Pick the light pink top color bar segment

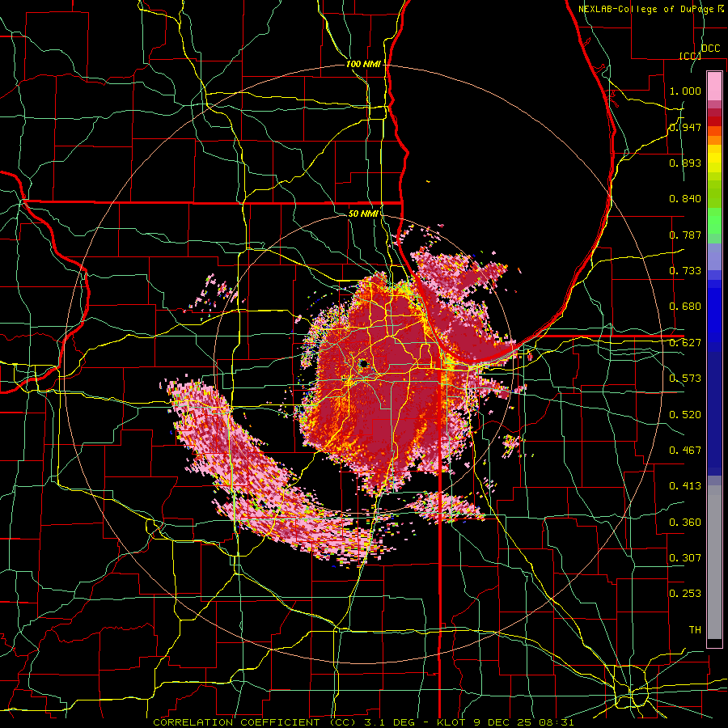(714, 86)
